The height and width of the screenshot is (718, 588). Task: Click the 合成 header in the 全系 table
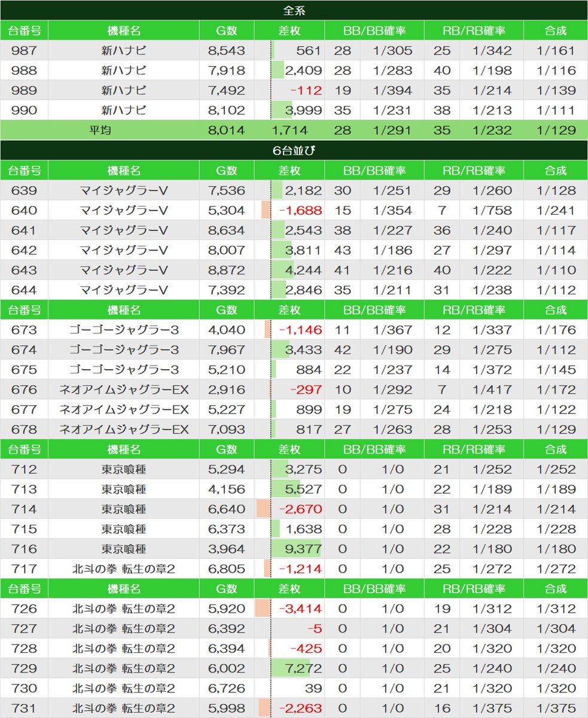[556, 31]
